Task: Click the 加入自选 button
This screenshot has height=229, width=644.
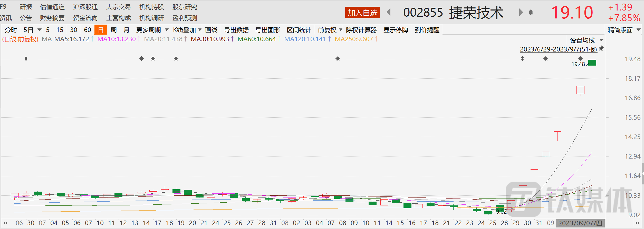Action: pyautogui.click(x=362, y=13)
